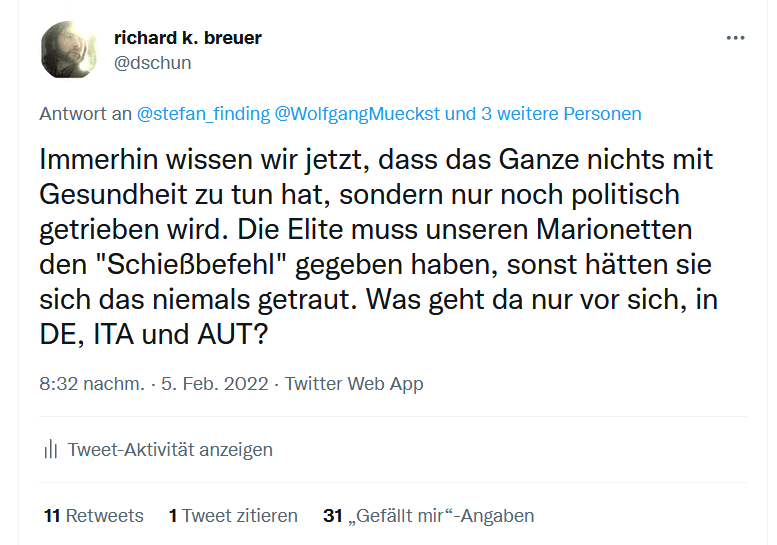This screenshot has width=777, height=545.
Task: Open the richard k. breuer display name
Action: tap(188, 38)
